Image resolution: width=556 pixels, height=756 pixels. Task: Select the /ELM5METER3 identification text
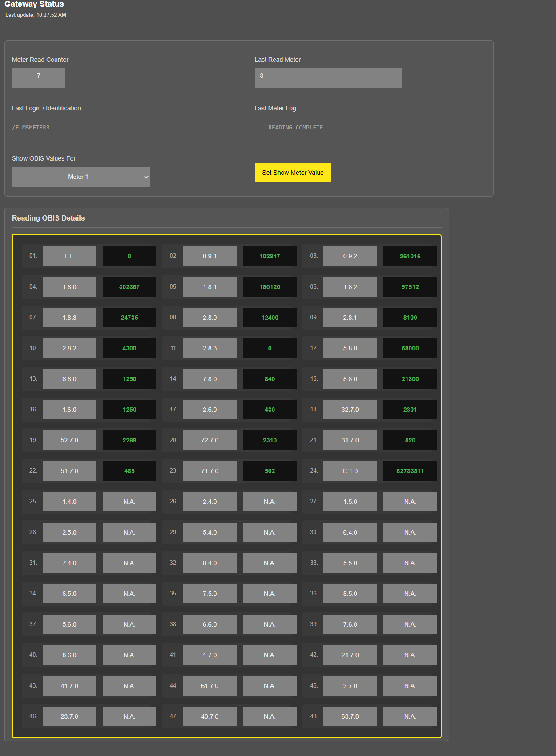[31, 128]
